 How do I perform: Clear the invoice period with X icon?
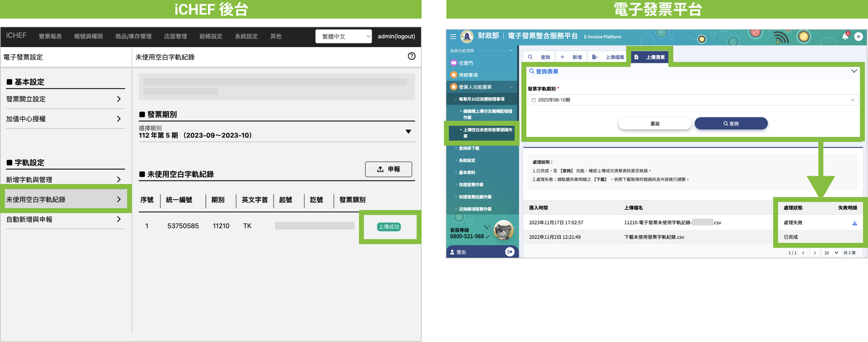pos(852,100)
